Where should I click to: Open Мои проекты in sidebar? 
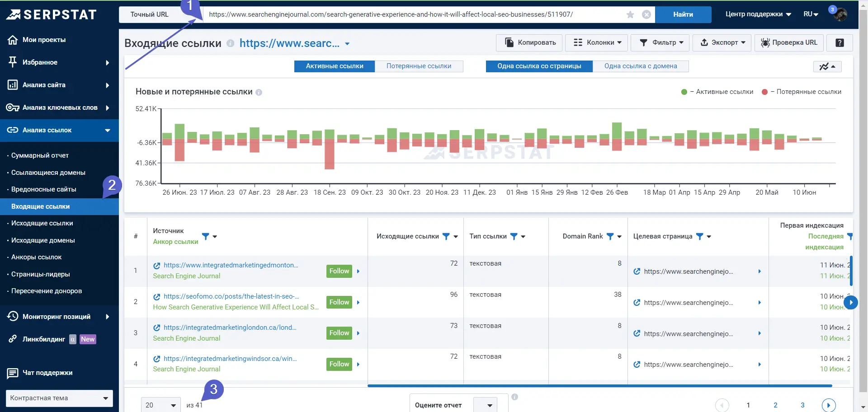click(x=44, y=40)
